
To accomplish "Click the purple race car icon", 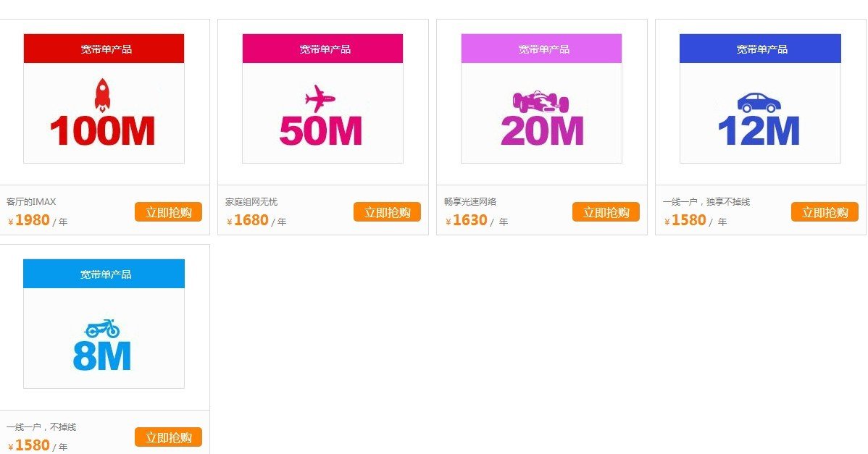I will click(541, 101).
